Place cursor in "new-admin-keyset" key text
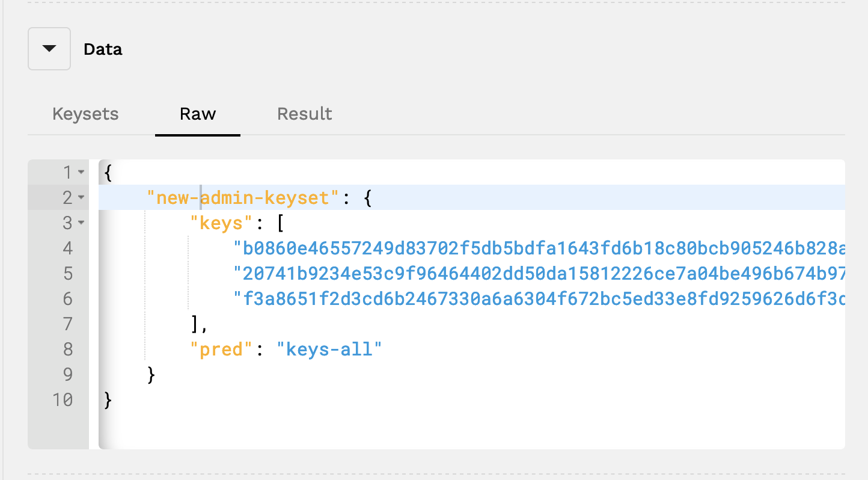 243,198
